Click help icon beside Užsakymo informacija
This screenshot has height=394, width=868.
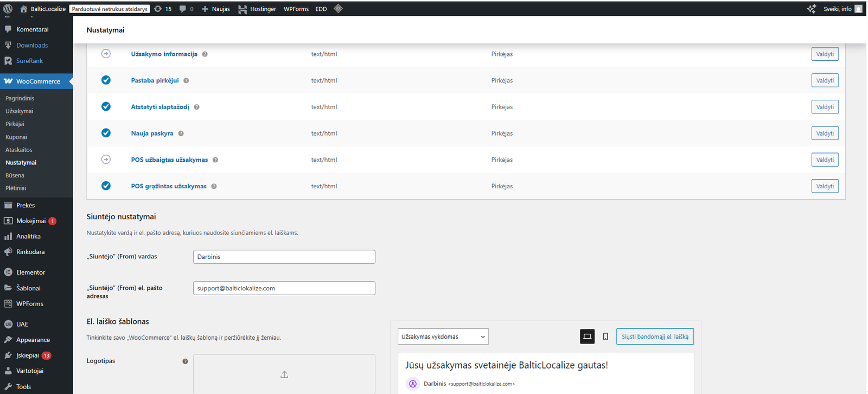[x=205, y=54]
